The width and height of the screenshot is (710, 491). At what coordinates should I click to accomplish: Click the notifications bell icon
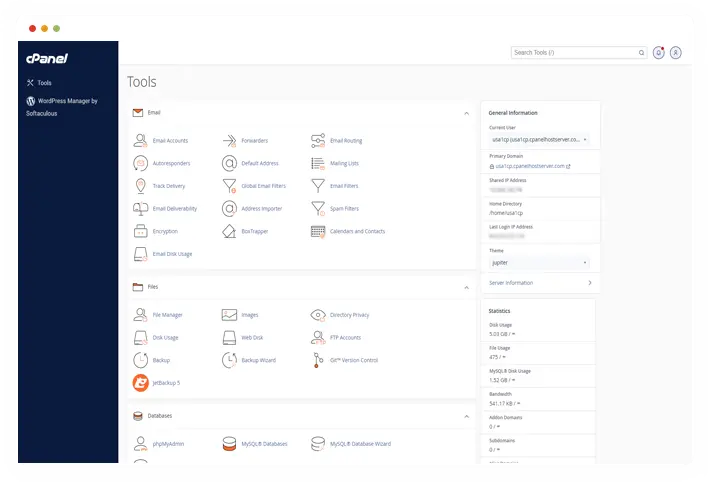658,53
